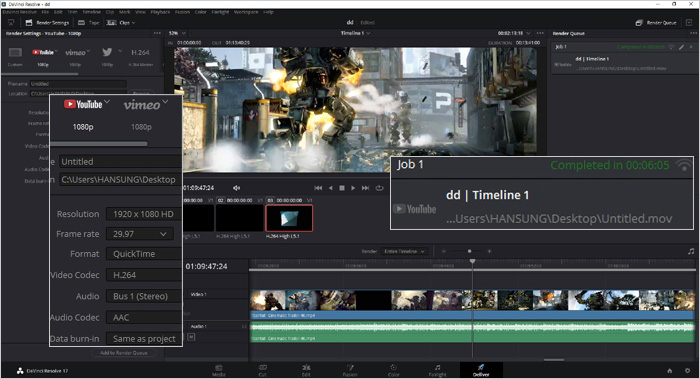Click the play reverse transport button
The height and width of the screenshot is (379, 700).
pos(330,188)
